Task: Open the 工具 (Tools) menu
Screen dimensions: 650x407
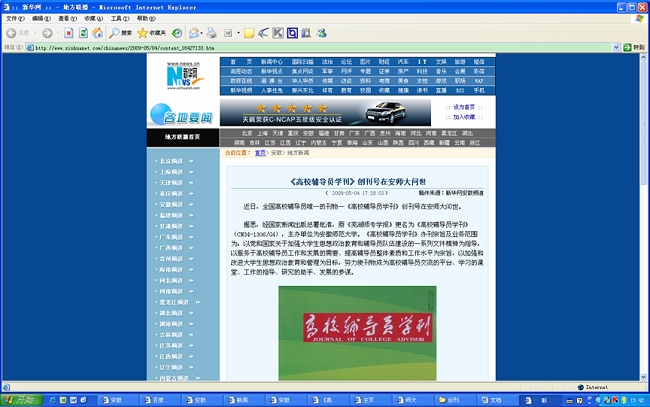Action: coord(119,19)
